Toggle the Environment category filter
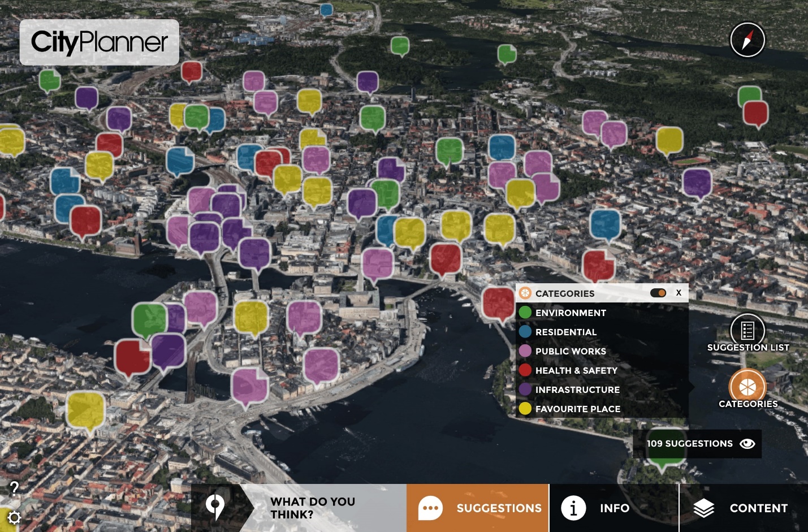This screenshot has height=532, width=808. coord(571,313)
